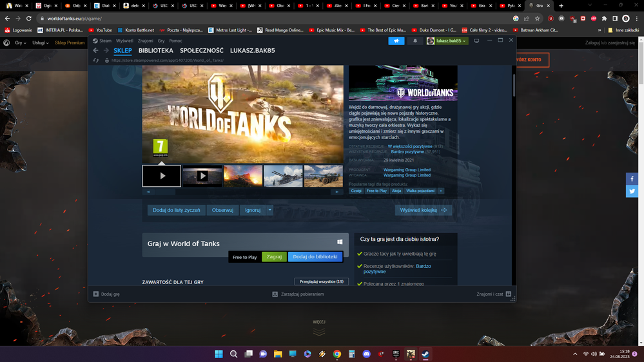Viewport: 644px width, 362px height.
Task: Open the Wargaming Group Limited producer link
Action: (407, 169)
